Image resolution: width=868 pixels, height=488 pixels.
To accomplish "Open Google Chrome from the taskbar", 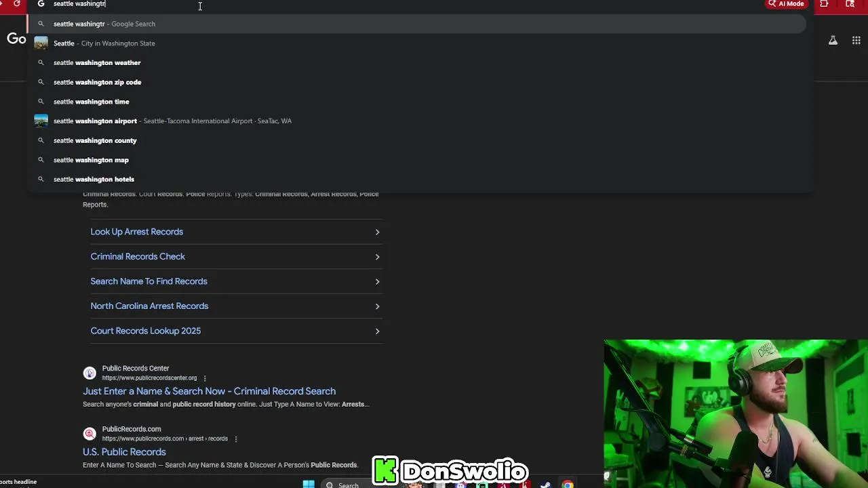I will 568,485.
